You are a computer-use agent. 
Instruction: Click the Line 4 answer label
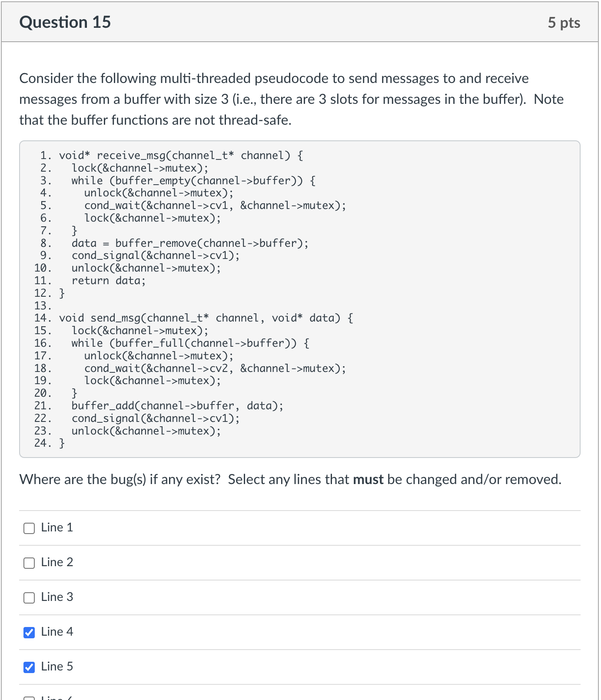click(56, 632)
